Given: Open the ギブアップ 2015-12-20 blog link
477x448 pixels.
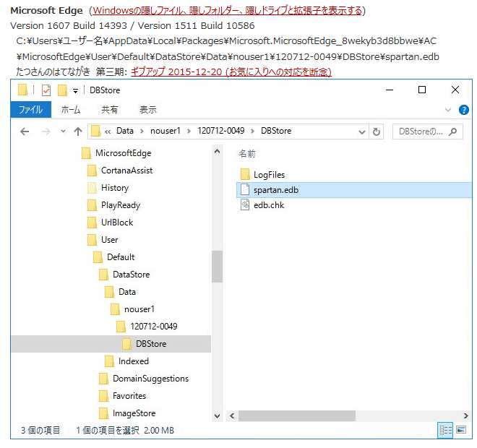Looking at the screenshot, I should click(x=231, y=72).
